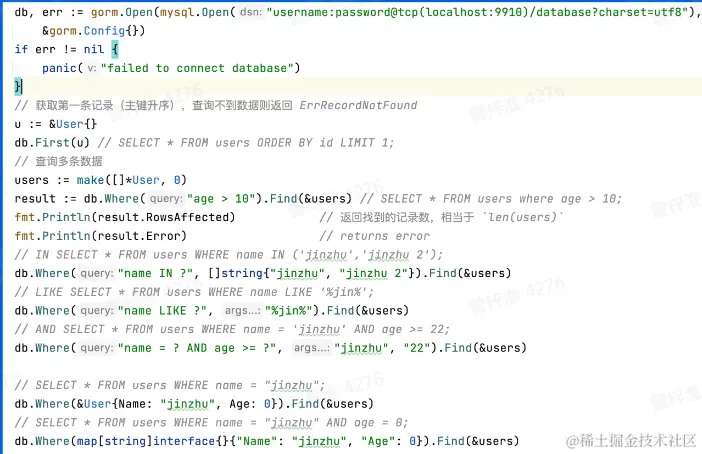Click the gorm.Open call in first line

(122, 12)
